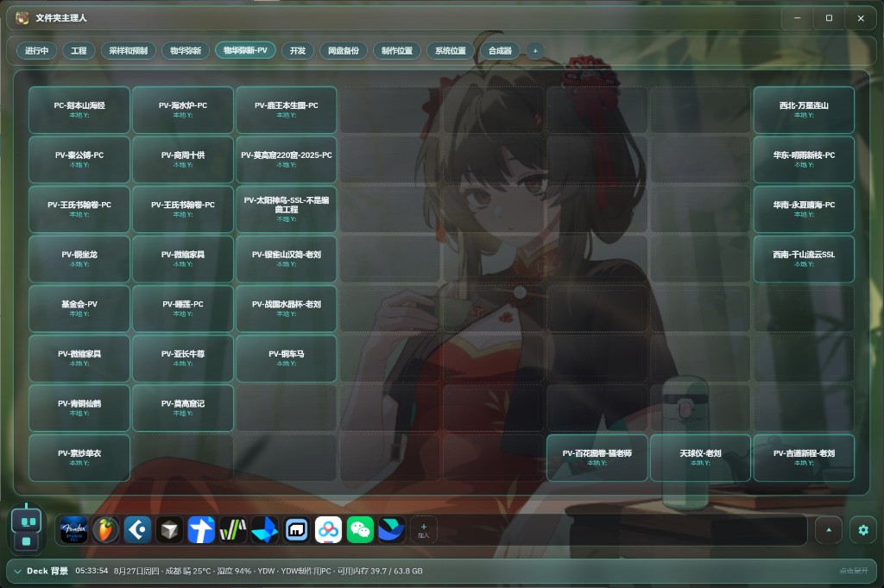Viewport: 884px width, 588px height.
Task: Open the blue T-shaped app icon
Action: point(201,530)
